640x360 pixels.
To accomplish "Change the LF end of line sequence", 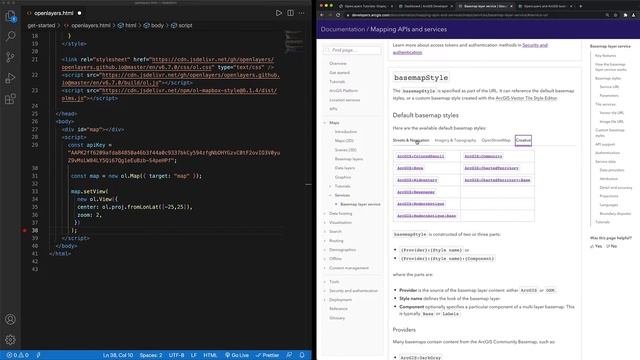I will tap(193, 355).
